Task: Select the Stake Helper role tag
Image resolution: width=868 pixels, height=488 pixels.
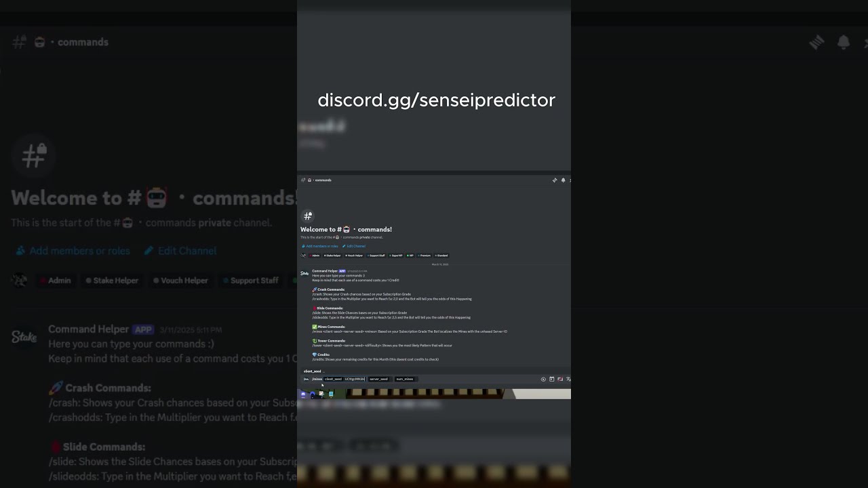Action: (x=332, y=256)
